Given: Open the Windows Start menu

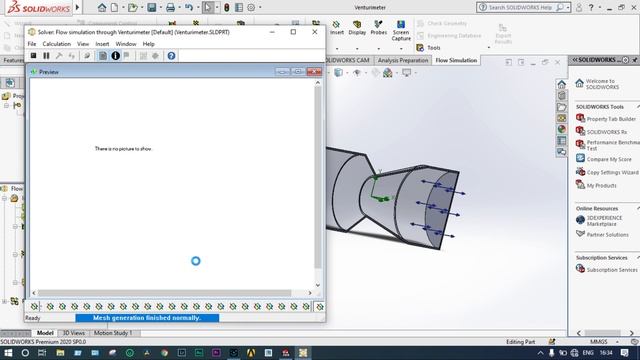Looking at the screenshot, I should (8, 353).
